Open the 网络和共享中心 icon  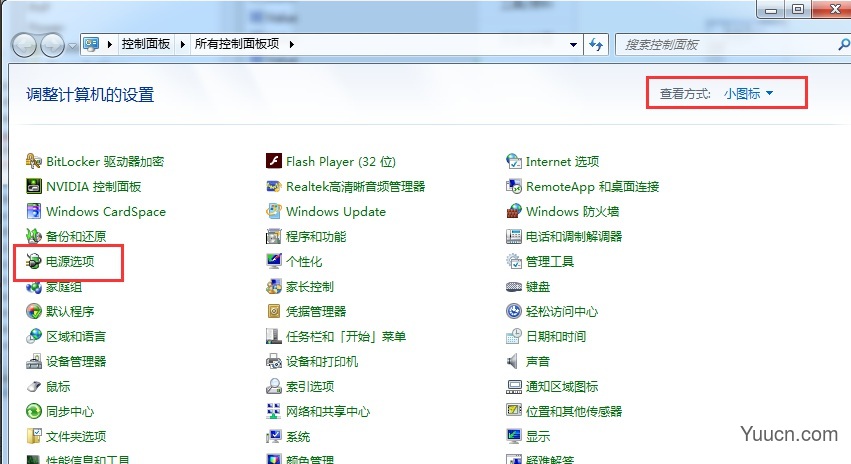click(274, 411)
